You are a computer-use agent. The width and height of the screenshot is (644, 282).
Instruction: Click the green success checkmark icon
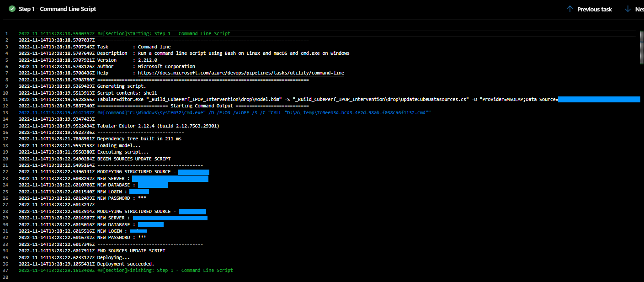[x=12, y=9]
